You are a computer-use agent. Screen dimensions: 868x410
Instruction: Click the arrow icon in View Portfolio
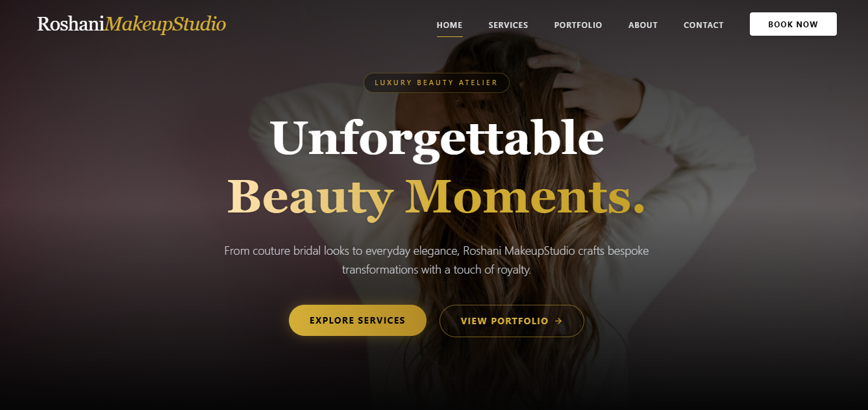(x=558, y=321)
